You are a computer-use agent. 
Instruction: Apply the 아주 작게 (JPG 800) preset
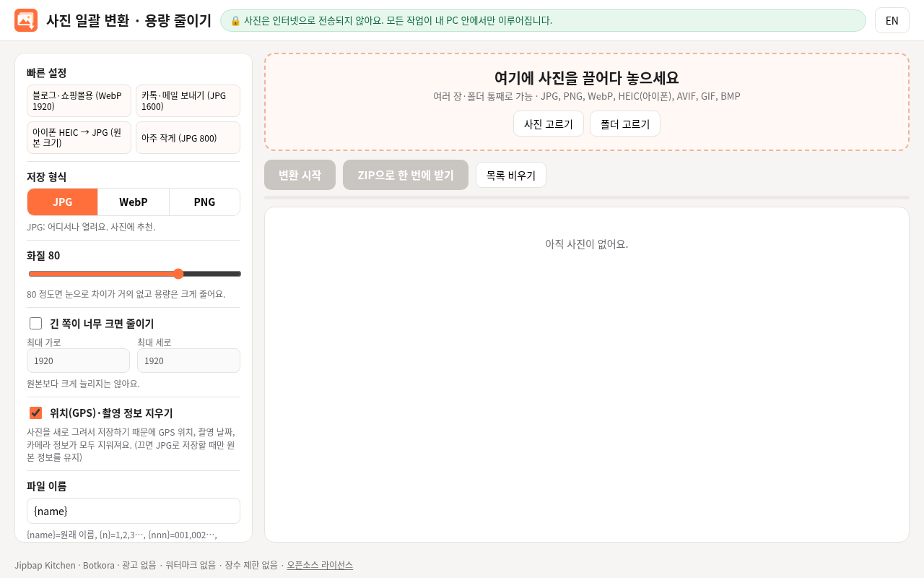(x=188, y=137)
